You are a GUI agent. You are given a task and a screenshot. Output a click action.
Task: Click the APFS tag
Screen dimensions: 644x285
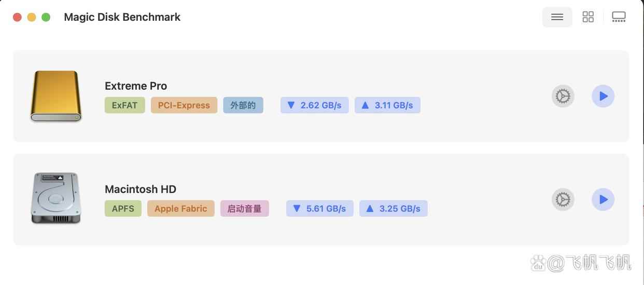coord(123,209)
